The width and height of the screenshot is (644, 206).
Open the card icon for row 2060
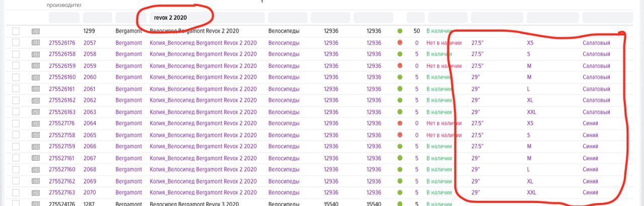pos(36,77)
